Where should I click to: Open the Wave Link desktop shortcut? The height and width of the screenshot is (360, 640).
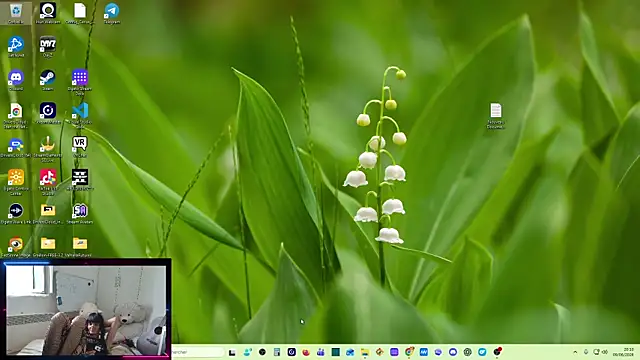tap(16, 213)
